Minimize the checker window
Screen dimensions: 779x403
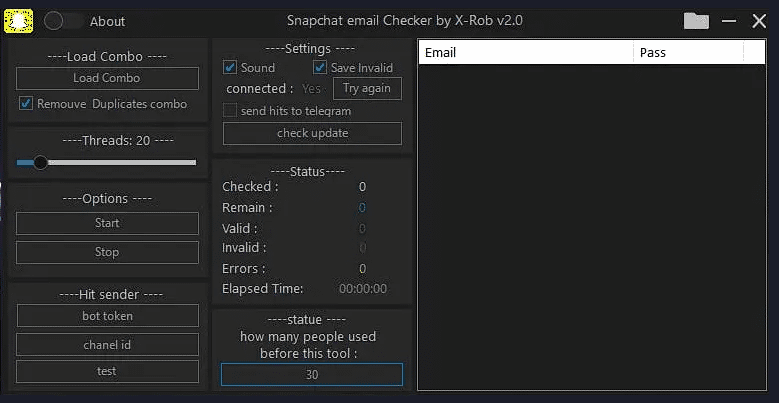click(729, 21)
